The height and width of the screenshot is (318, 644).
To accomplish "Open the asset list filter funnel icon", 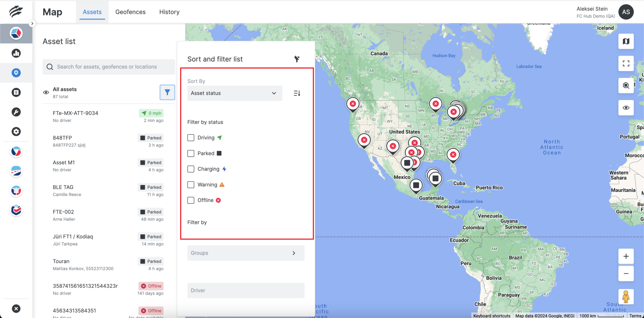I will click(167, 92).
